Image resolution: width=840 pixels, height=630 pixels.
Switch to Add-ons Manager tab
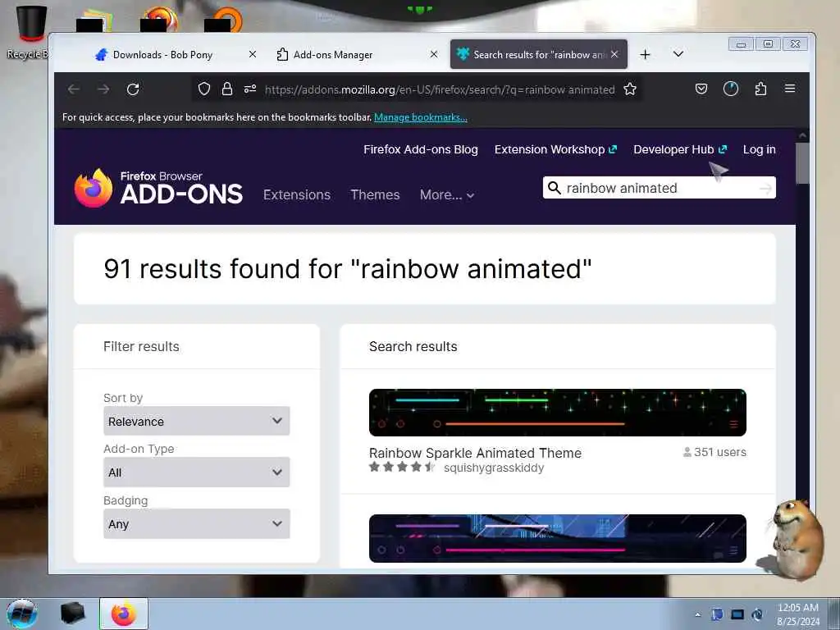pos(332,55)
